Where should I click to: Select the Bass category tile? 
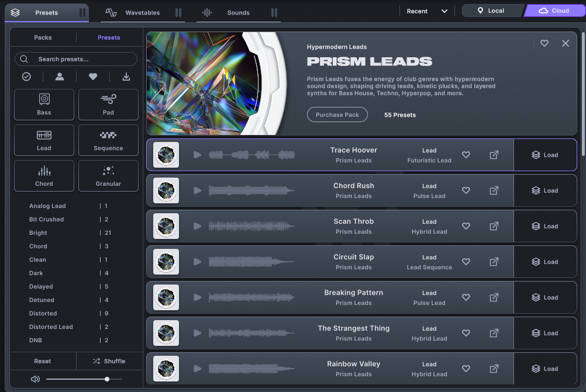pos(44,105)
